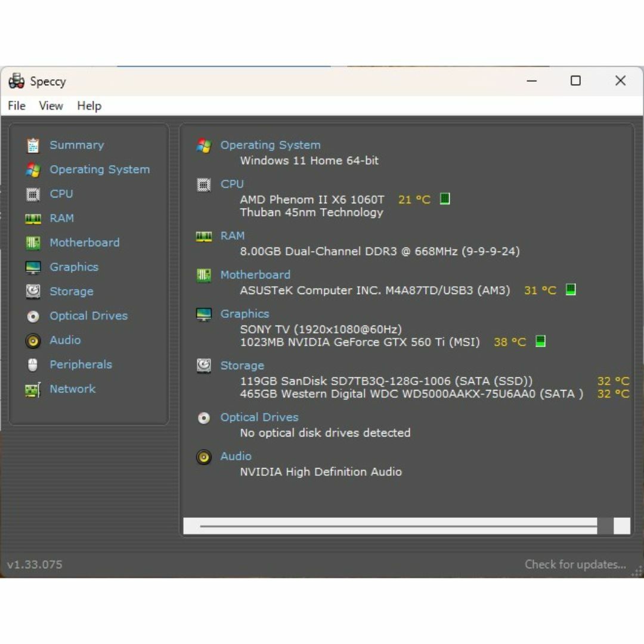Maximize the Speccy window

pos(576,80)
